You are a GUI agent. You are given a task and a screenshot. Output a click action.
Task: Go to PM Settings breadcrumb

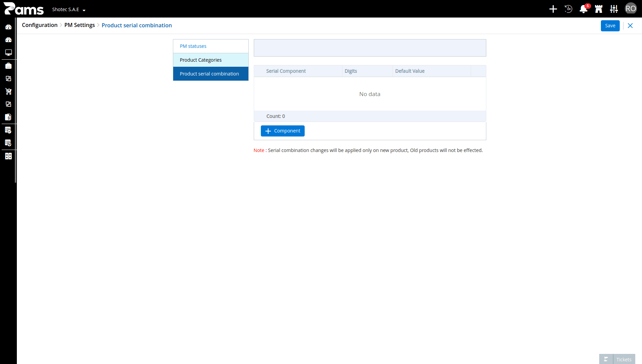pos(80,25)
